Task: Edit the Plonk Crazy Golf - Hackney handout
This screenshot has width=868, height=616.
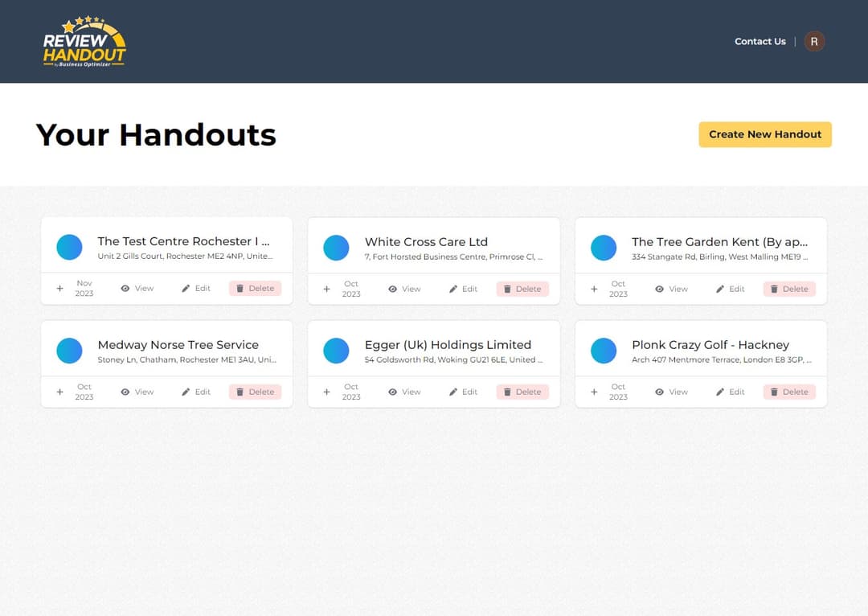Action: [730, 392]
